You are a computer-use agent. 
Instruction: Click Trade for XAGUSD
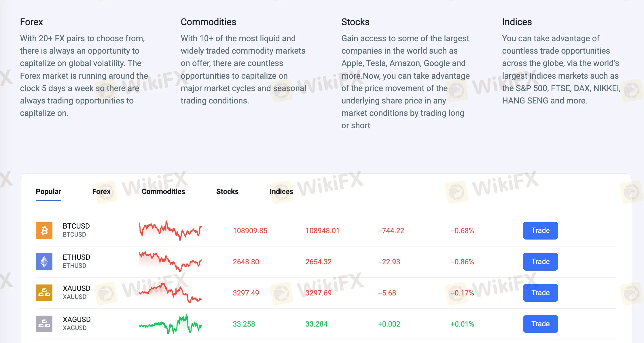click(540, 323)
